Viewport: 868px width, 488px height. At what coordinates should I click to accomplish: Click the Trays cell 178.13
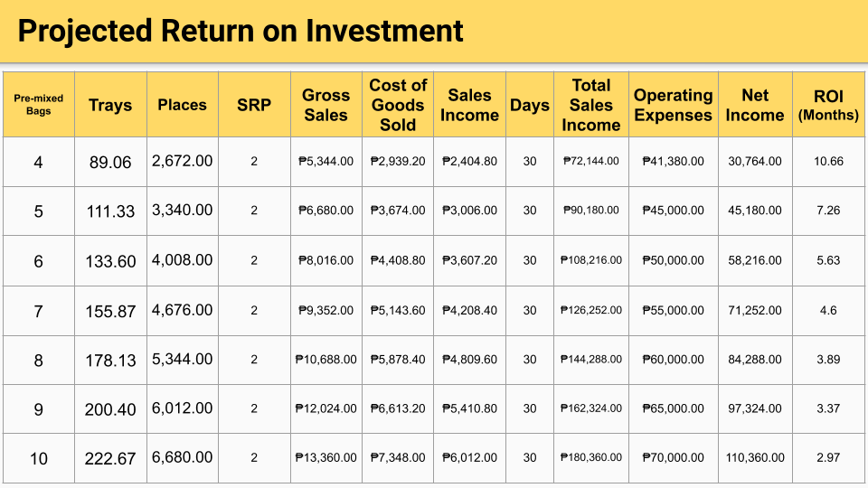pos(110,361)
